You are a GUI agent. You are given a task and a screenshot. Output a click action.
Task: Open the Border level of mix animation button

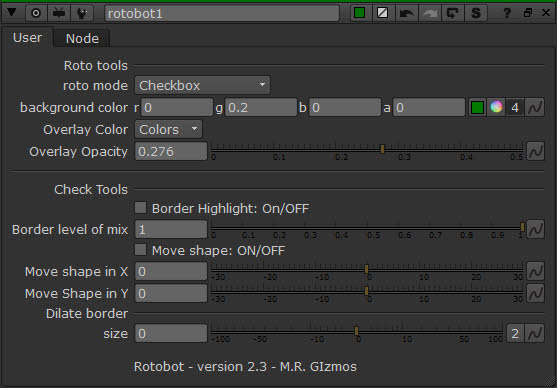tap(535, 229)
